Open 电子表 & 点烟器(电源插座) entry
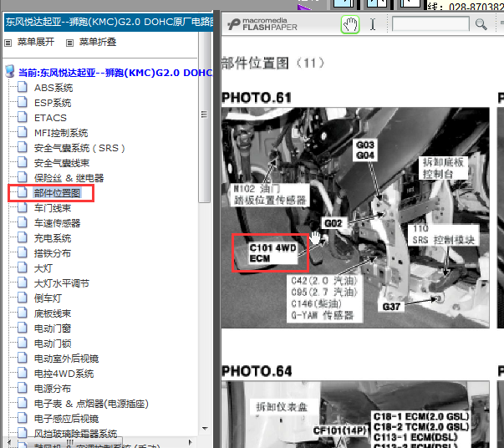 91,404
